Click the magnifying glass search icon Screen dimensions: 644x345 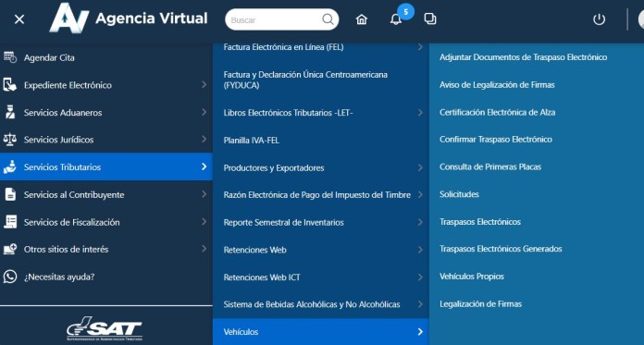[328, 19]
